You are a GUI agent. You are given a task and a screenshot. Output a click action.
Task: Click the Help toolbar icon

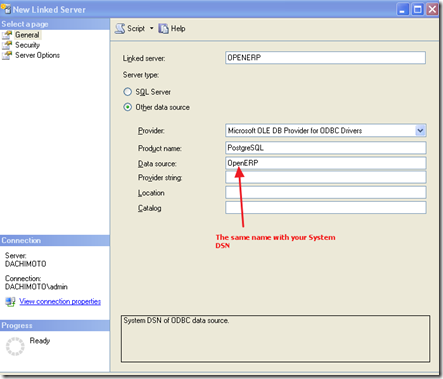click(163, 29)
